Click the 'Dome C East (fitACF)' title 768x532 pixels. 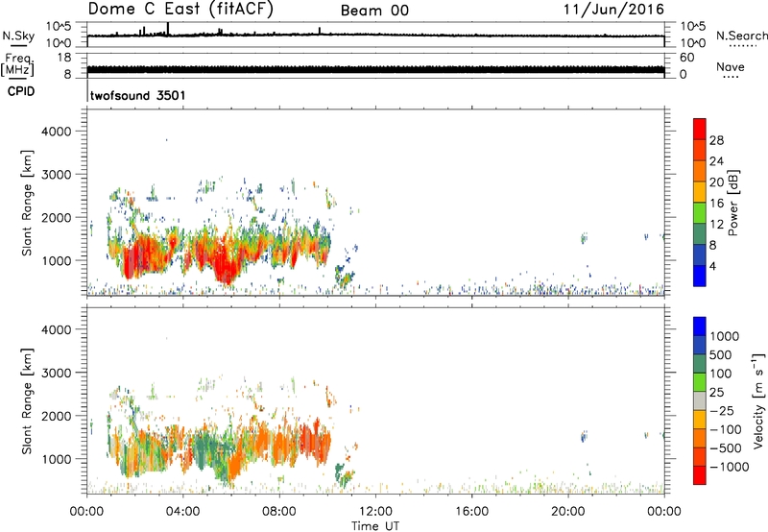coord(180,10)
